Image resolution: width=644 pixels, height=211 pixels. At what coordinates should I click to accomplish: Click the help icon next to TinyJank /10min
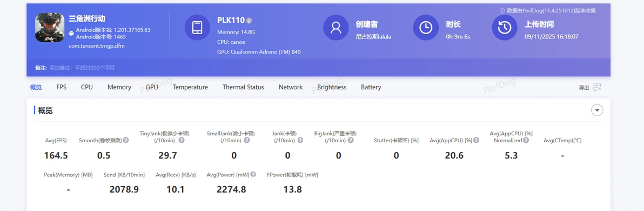(181, 140)
